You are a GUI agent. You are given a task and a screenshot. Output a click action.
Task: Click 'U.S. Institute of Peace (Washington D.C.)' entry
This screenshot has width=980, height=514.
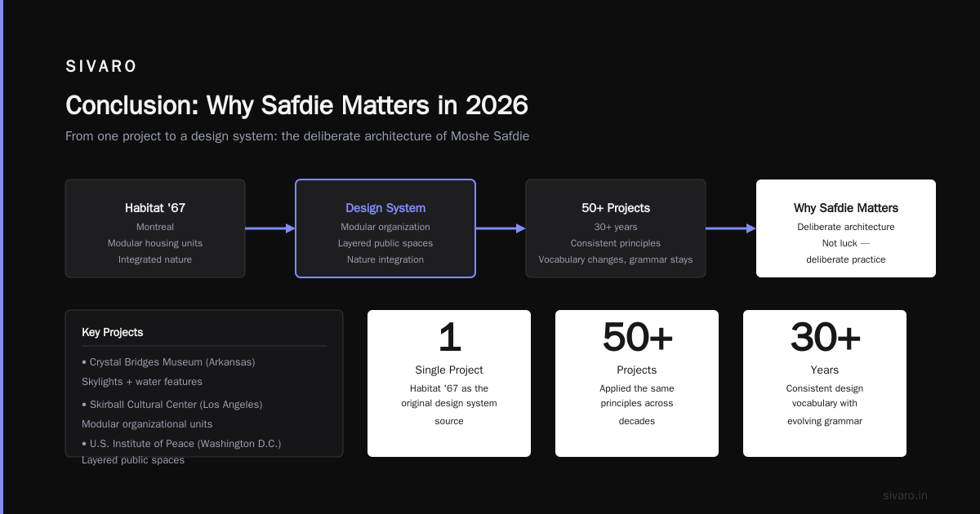click(181, 443)
